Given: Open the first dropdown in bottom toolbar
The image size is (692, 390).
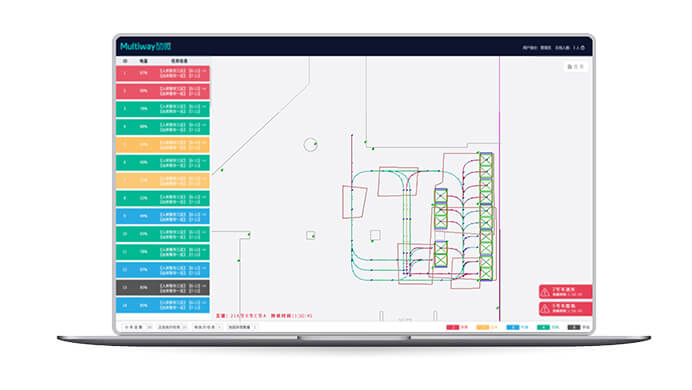Looking at the screenshot, I should [x=136, y=327].
